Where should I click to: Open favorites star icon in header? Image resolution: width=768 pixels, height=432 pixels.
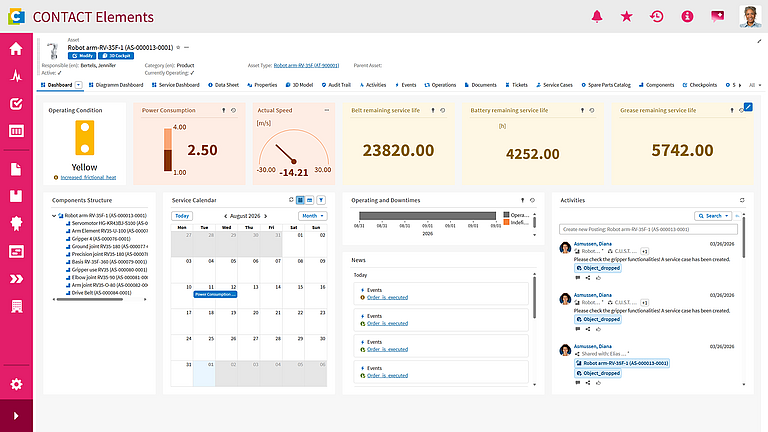coord(626,17)
